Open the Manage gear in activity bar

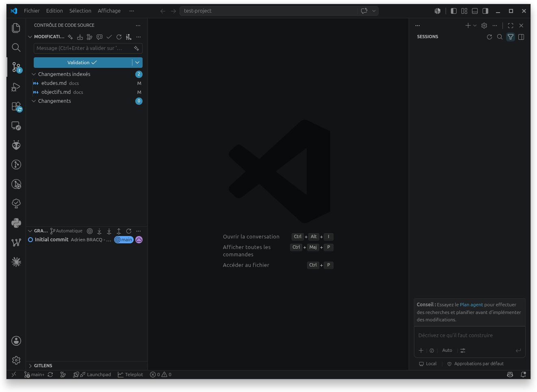point(16,360)
